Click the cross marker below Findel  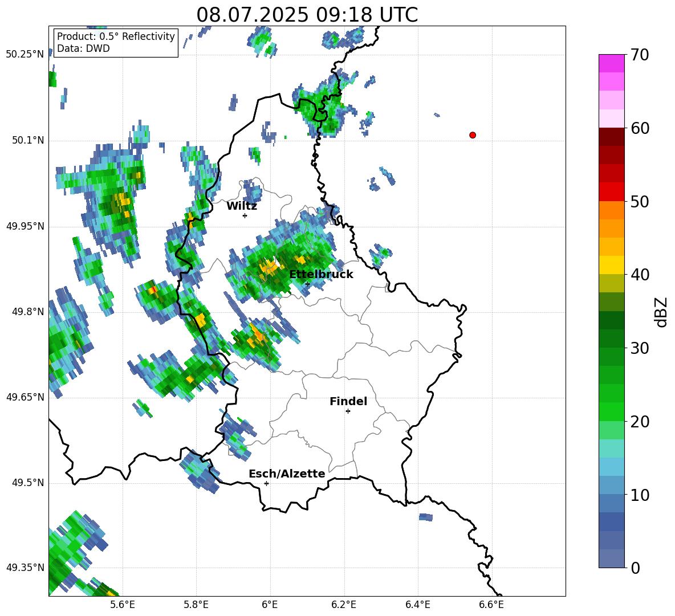pyautogui.click(x=348, y=411)
